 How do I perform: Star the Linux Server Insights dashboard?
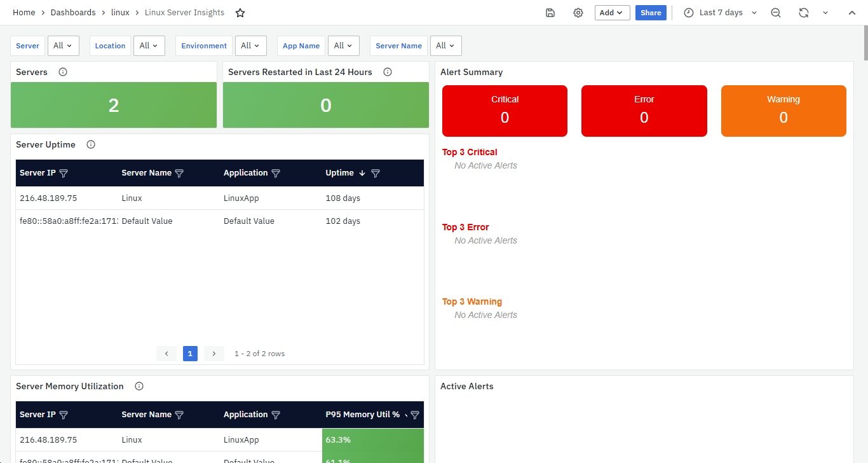click(x=240, y=13)
